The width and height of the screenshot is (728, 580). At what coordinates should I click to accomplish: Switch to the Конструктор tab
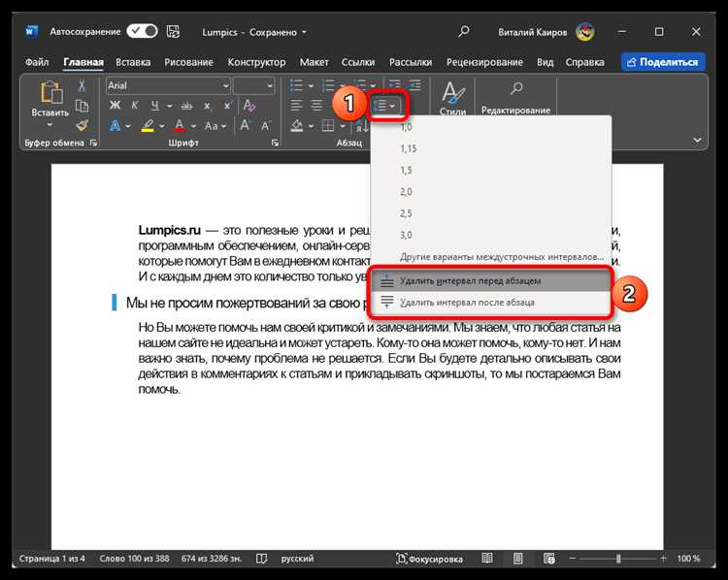coord(256,62)
